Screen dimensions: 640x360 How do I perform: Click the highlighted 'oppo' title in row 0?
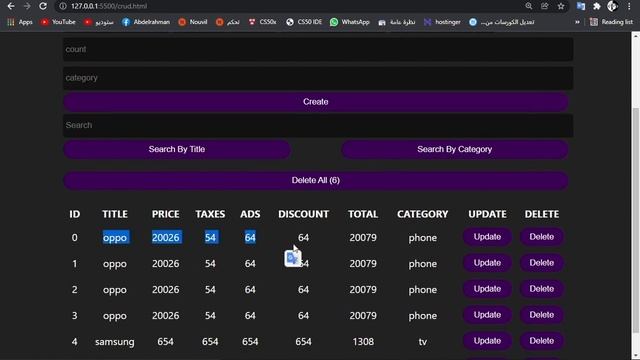pyautogui.click(x=115, y=238)
